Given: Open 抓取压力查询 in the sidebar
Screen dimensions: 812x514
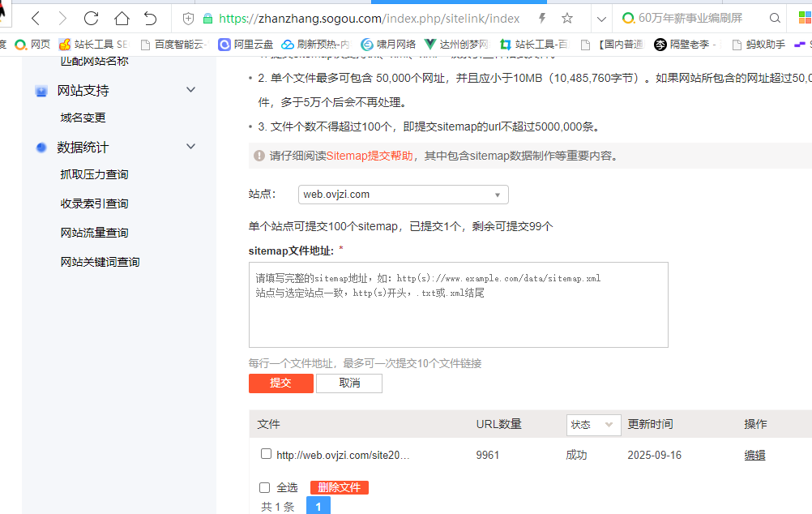Looking at the screenshot, I should (x=94, y=174).
